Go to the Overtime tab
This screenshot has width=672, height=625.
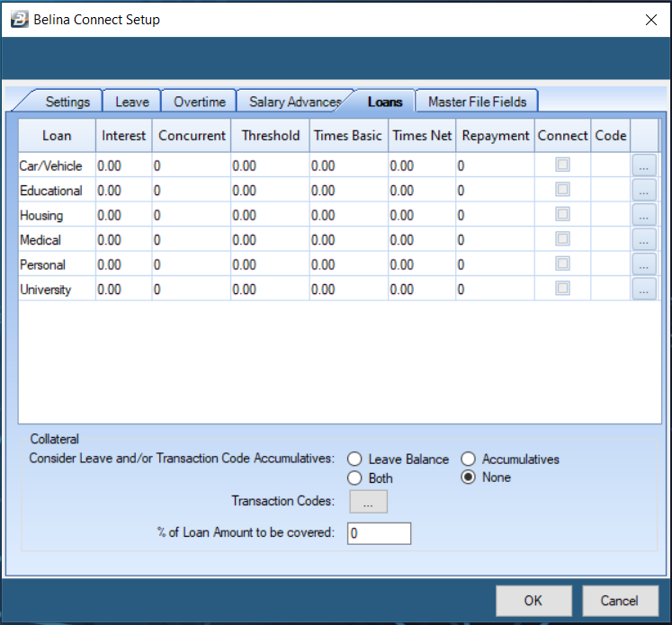(200, 102)
